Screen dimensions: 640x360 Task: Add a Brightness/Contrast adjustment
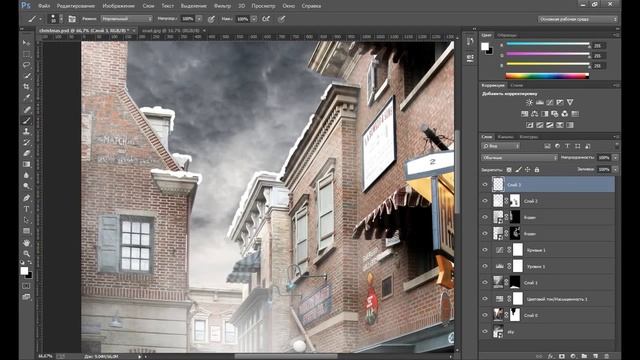point(529,102)
